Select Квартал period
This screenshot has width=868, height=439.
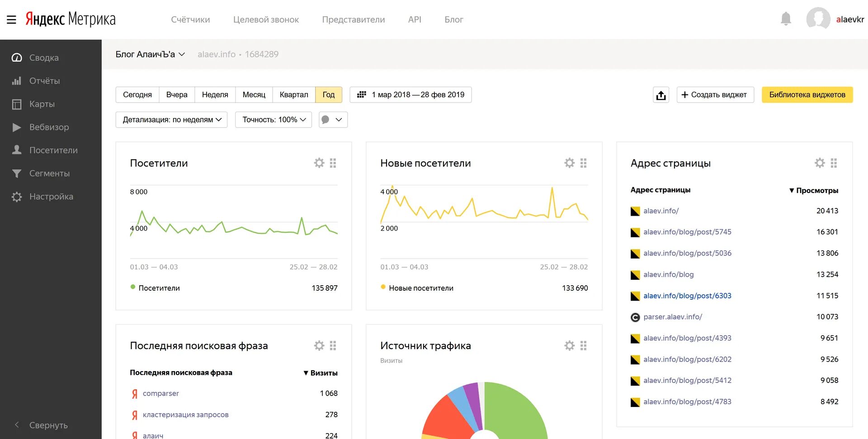(x=294, y=95)
